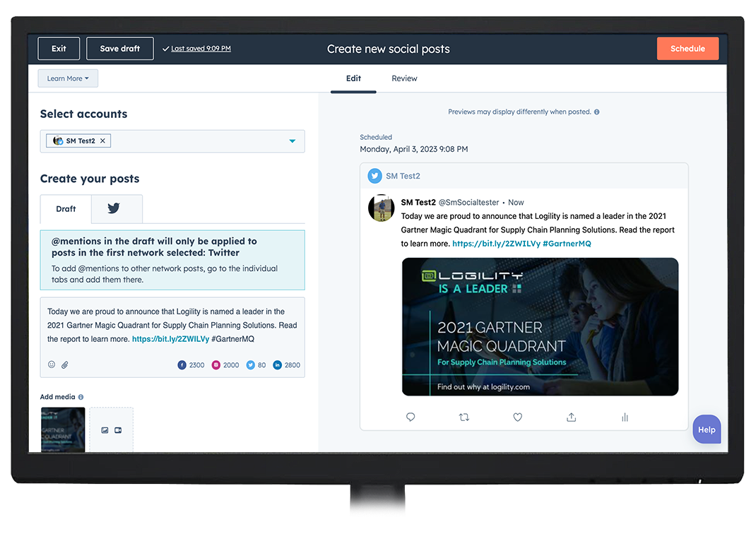Open the Help widget
The width and height of the screenshot is (756, 534).
tap(707, 429)
